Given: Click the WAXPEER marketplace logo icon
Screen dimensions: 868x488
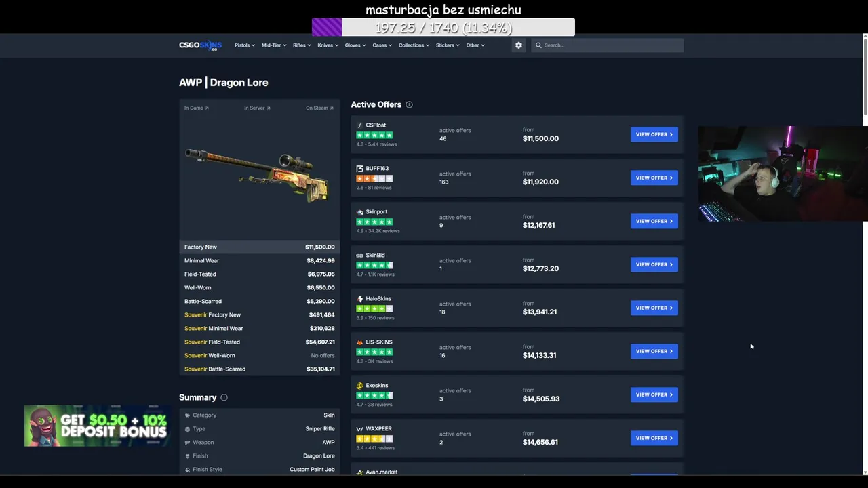Looking at the screenshot, I should point(360,429).
